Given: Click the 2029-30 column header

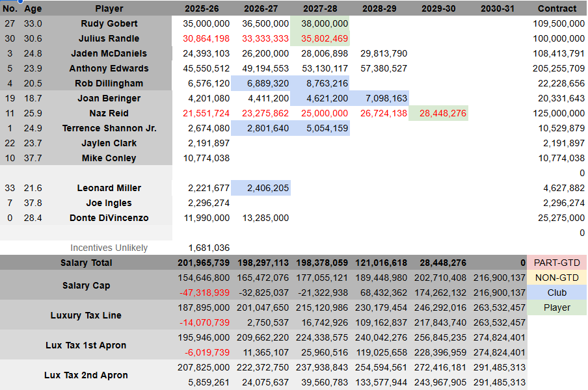Looking at the screenshot, I should click(439, 8).
